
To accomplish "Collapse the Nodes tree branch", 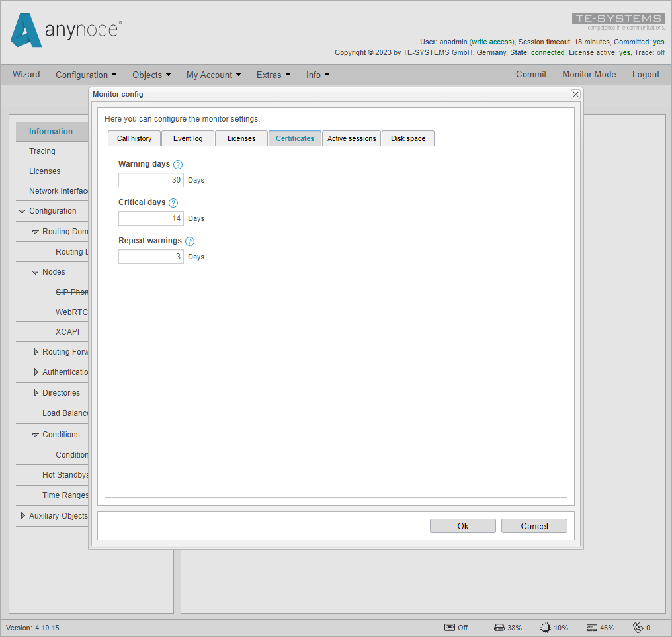I will coord(35,272).
